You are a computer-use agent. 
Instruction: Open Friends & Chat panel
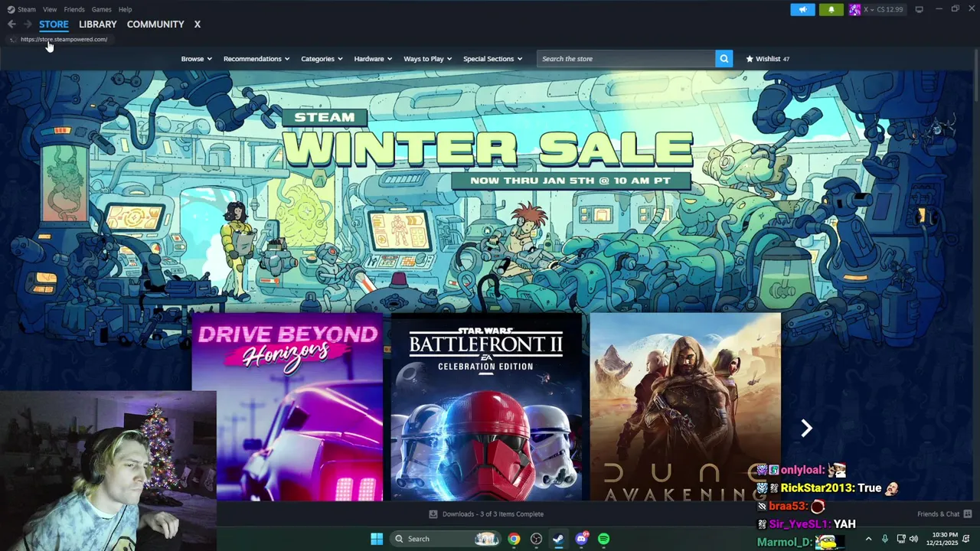[944, 514]
